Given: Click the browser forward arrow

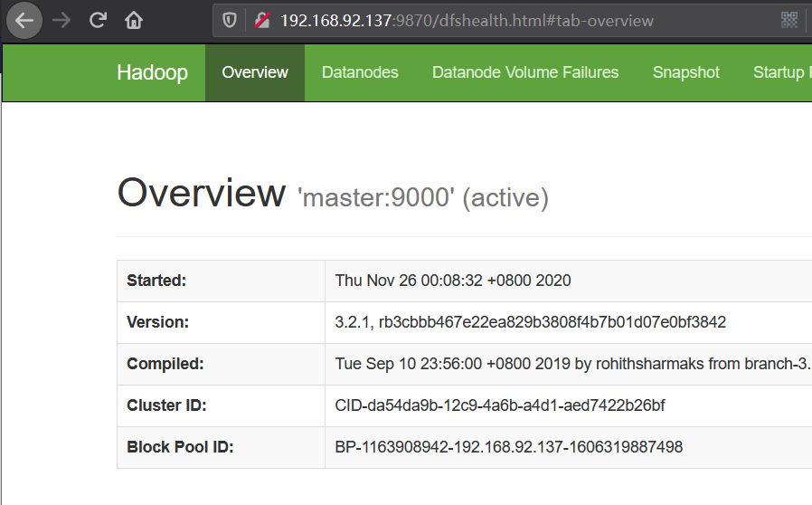Looking at the screenshot, I should (x=61, y=21).
